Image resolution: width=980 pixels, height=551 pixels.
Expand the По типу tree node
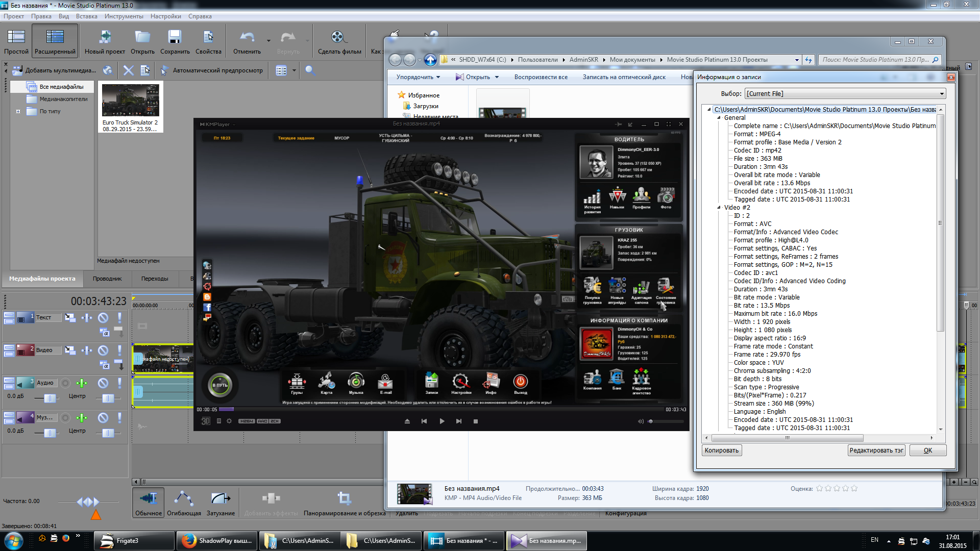18,111
